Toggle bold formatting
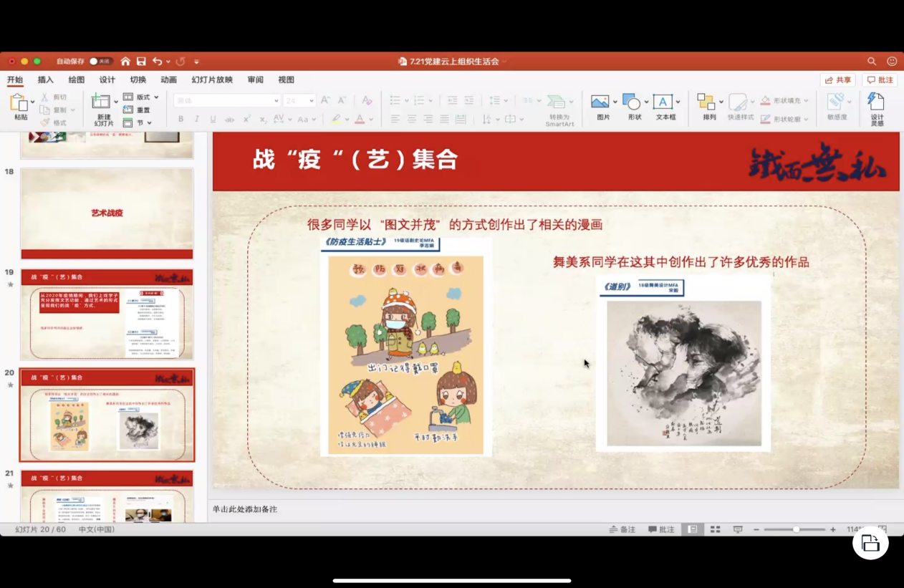The image size is (904, 588). [181, 119]
